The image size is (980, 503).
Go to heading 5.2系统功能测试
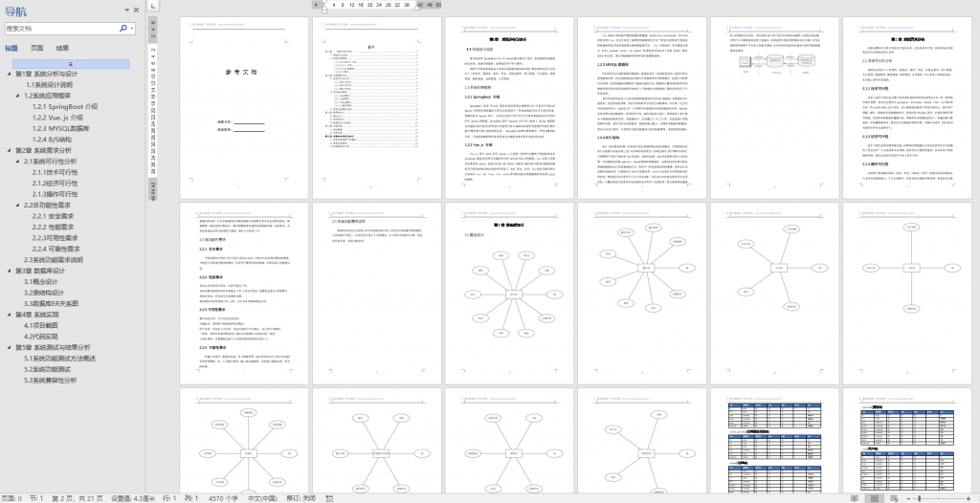(48, 369)
